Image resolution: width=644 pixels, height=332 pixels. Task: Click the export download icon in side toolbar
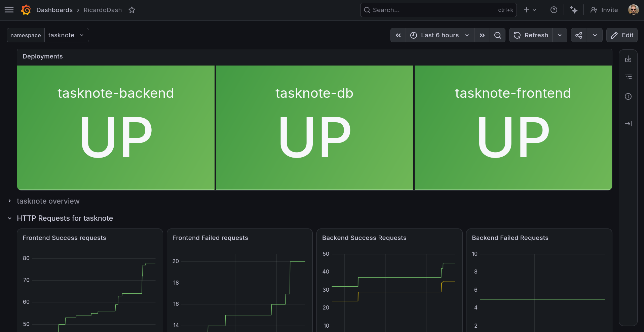pyautogui.click(x=628, y=59)
